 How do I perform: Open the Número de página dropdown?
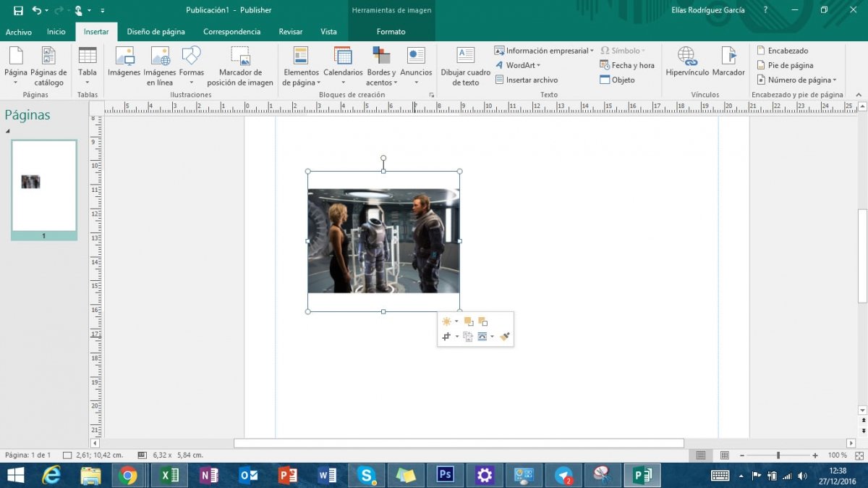tap(796, 80)
